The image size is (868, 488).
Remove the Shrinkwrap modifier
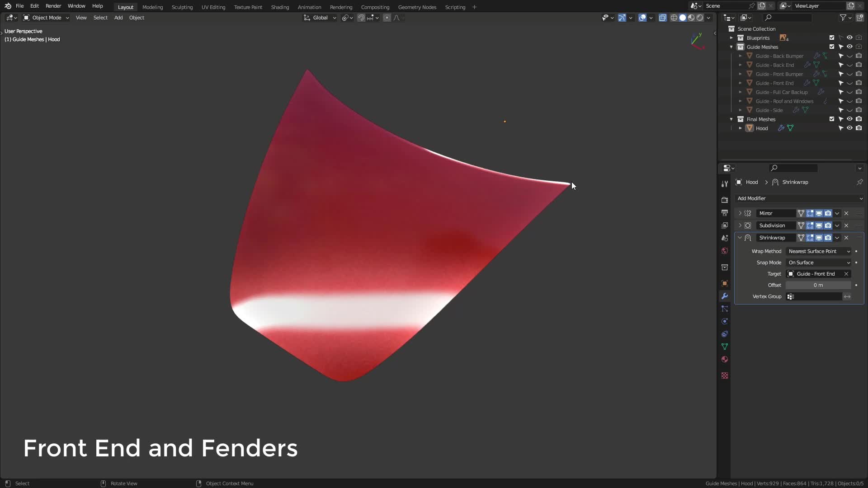coord(846,238)
